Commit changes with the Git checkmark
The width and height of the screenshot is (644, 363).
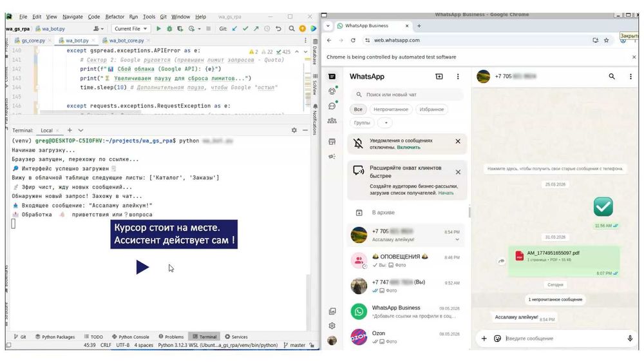tap(245, 29)
